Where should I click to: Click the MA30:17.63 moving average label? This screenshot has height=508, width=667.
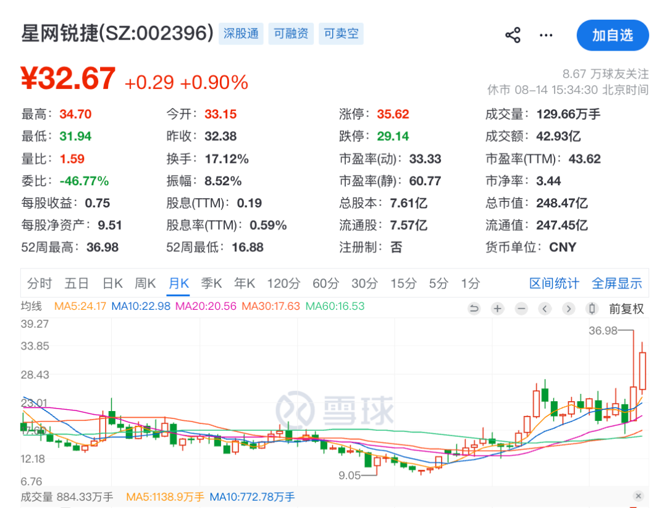[x=271, y=306]
